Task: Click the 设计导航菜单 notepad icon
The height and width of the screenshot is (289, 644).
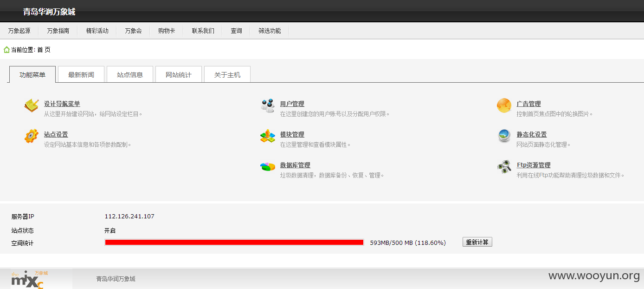Action: coord(31,105)
